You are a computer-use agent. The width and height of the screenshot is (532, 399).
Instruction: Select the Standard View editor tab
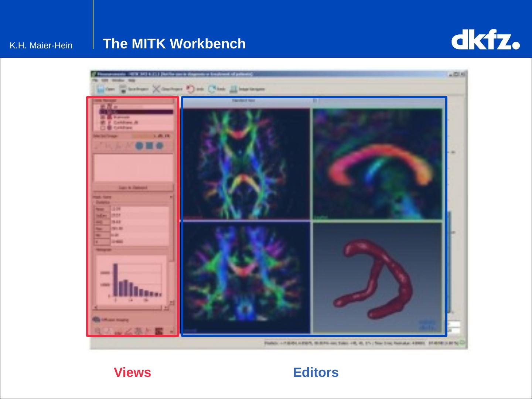click(x=243, y=100)
